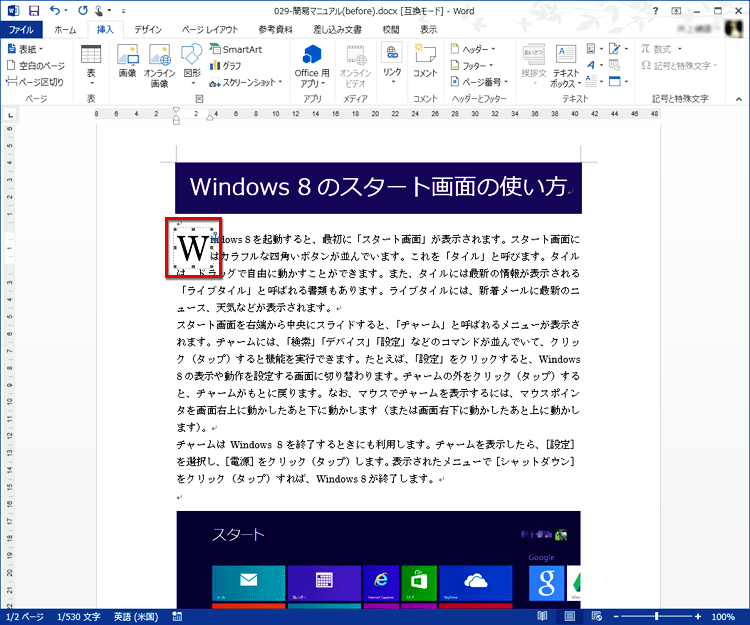Open the 図形 shapes gallery

pyautogui.click(x=192, y=65)
